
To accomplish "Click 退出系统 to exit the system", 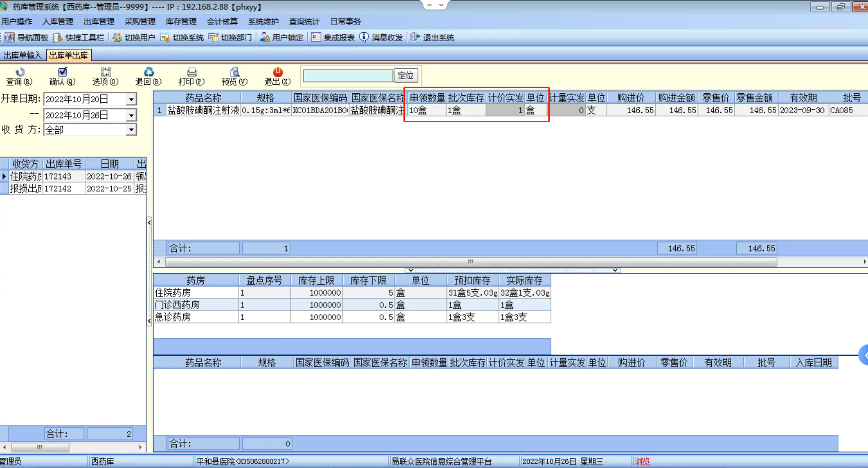I will tap(432, 37).
